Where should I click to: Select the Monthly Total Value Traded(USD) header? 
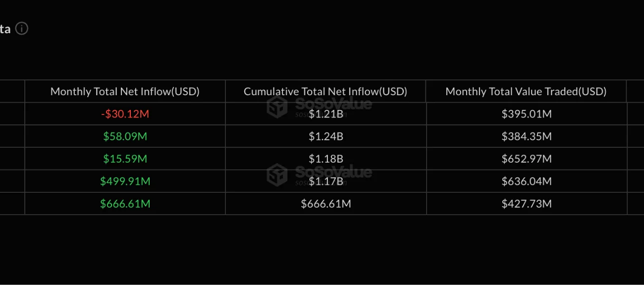pos(526,92)
